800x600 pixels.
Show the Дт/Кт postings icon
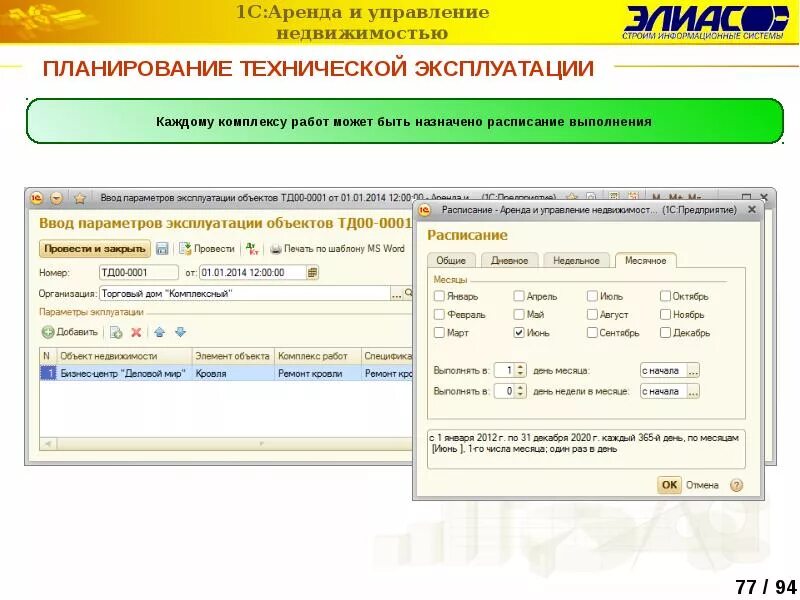tap(252, 249)
